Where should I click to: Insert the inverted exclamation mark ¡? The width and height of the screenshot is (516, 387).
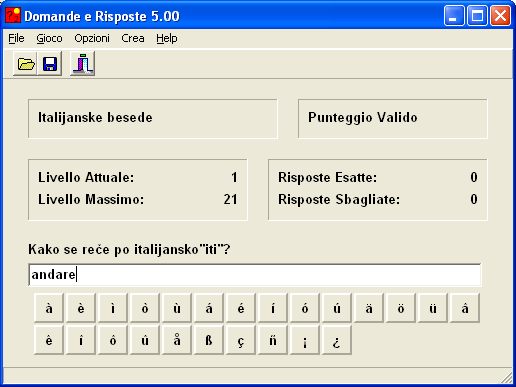point(305,340)
